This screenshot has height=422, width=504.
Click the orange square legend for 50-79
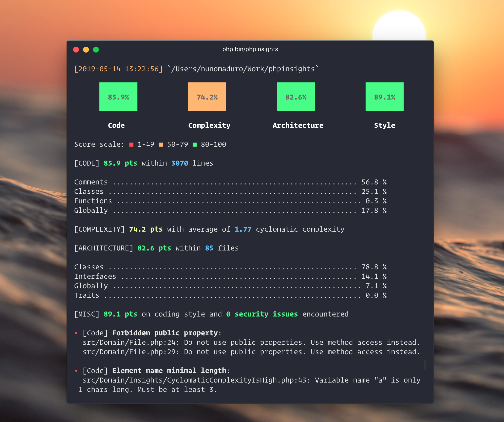click(161, 144)
